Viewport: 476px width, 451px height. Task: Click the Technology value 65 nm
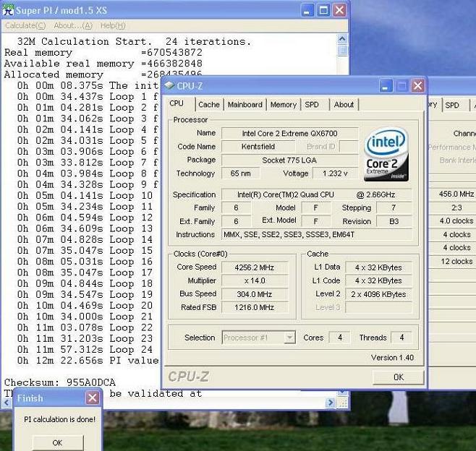coord(240,173)
